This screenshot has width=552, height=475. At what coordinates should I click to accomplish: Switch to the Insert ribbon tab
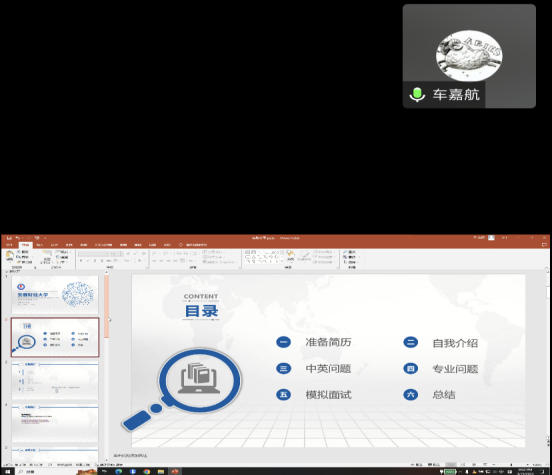click(39, 245)
